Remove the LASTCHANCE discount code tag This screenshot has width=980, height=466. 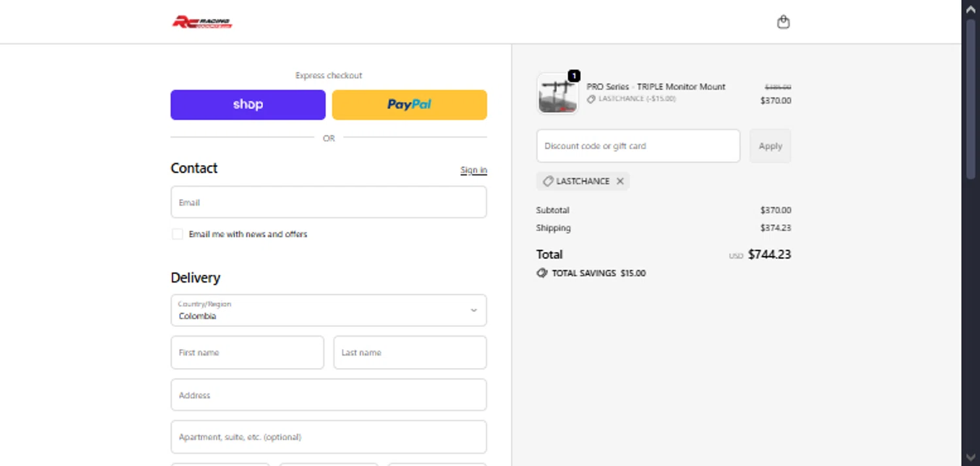click(620, 181)
